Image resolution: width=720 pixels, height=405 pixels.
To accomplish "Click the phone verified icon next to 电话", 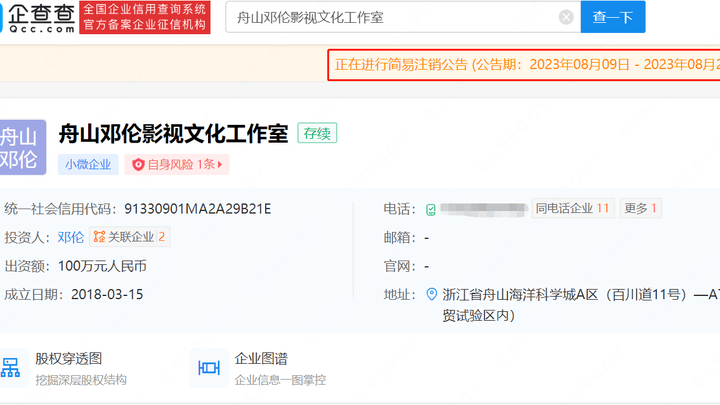I will coord(431,209).
